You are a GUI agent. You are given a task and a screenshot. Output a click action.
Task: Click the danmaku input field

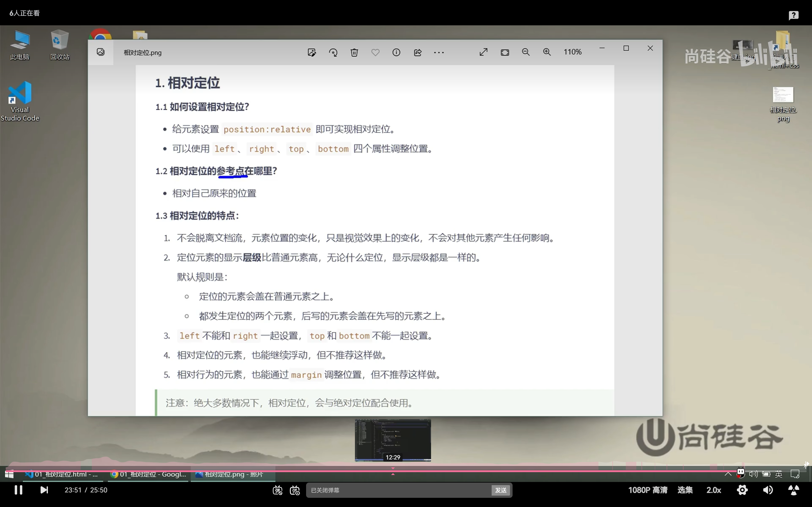(386, 490)
